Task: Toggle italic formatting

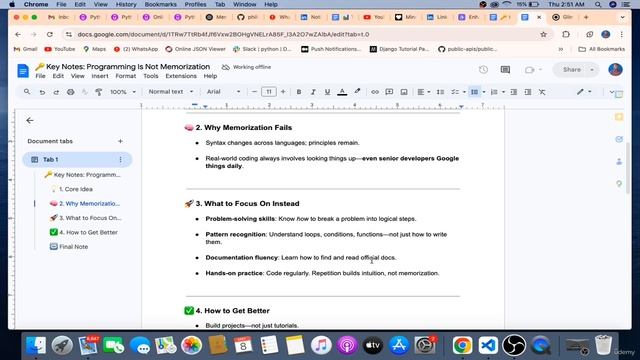Action: pyautogui.click(x=313, y=92)
